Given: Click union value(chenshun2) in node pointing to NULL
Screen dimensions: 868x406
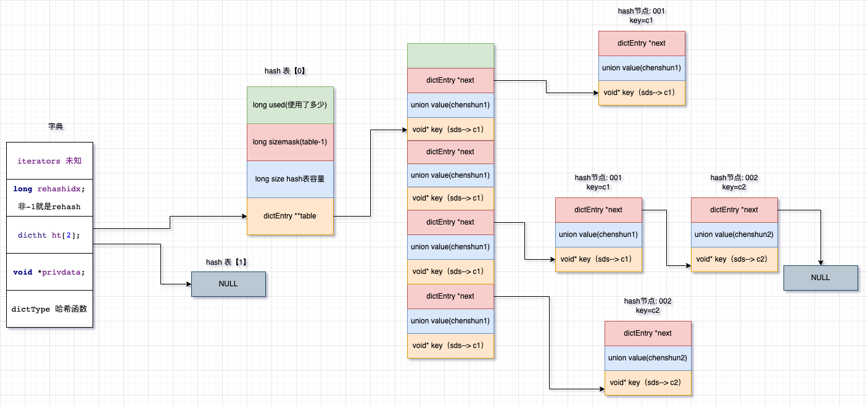Looking at the screenshot, I should (734, 234).
